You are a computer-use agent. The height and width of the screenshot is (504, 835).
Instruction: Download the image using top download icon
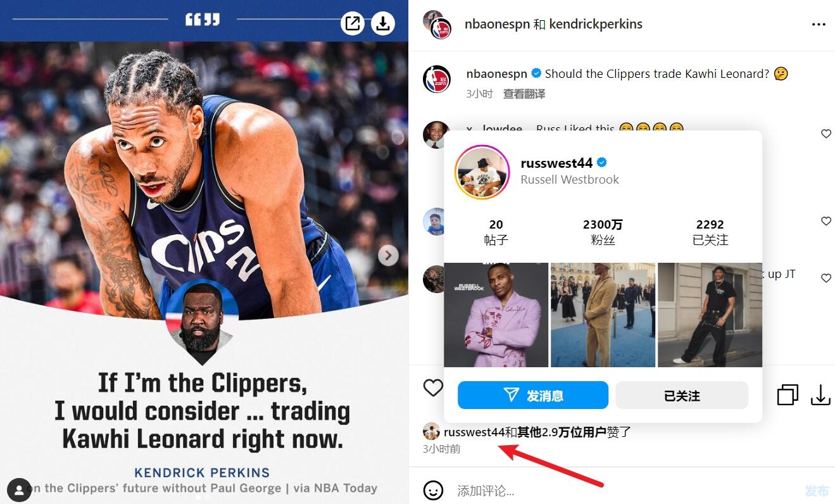382,23
